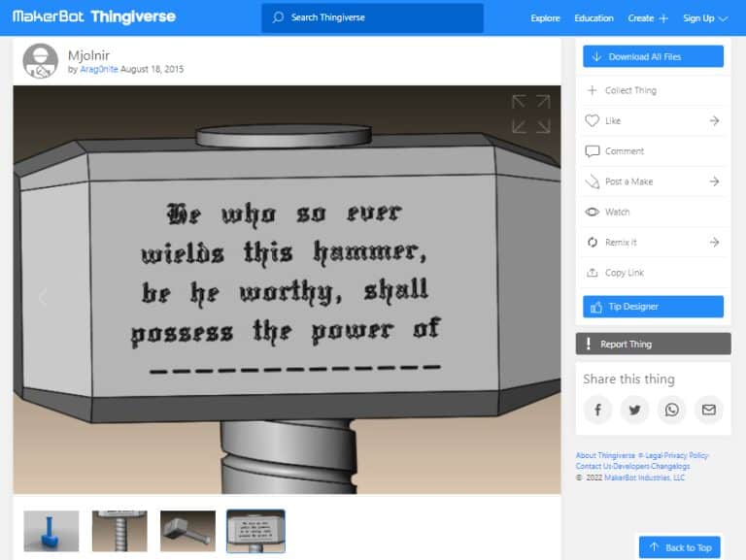Click the Mjolnir title text
746x560 pixels.
tap(88, 55)
